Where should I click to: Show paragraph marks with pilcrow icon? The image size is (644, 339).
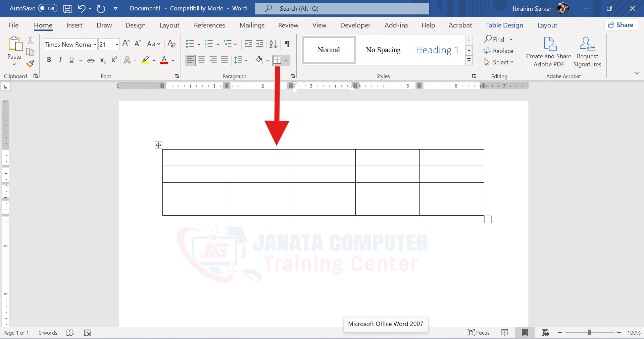coord(287,44)
